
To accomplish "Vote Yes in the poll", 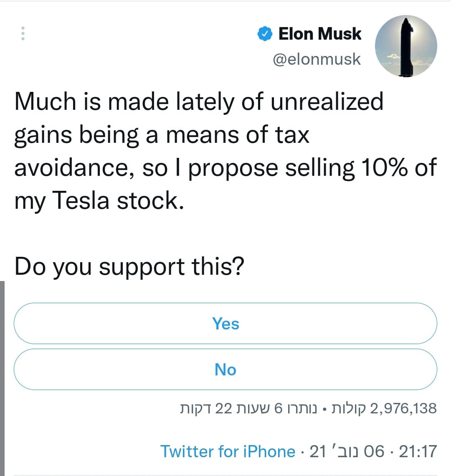I will point(225,324).
